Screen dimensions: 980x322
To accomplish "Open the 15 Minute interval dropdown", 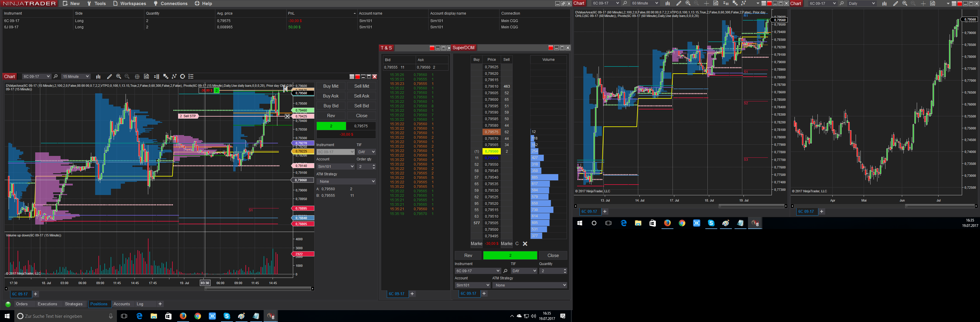I will [x=76, y=76].
